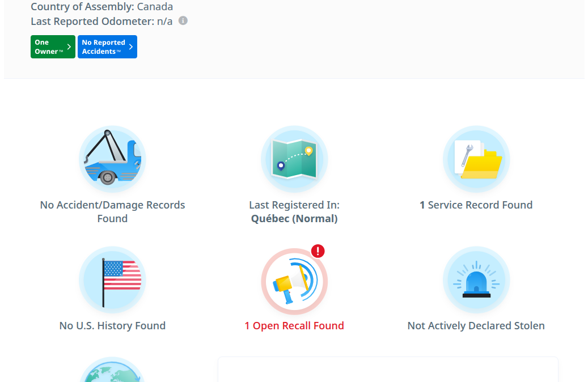Click the red recall alert badge
The height and width of the screenshot is (382, 588).
click(x=318, y=251)
